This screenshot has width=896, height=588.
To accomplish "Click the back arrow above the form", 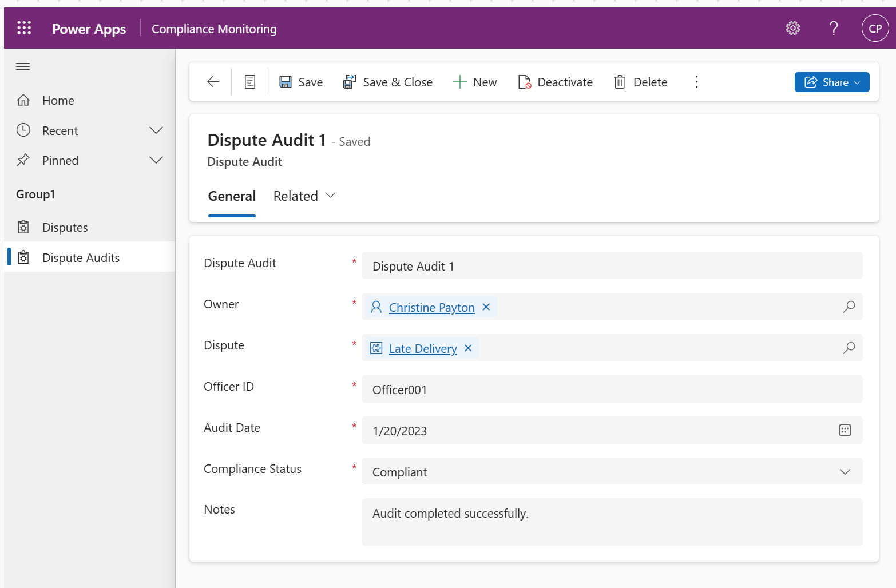I will pyautogui.click(x=212, y=82).
